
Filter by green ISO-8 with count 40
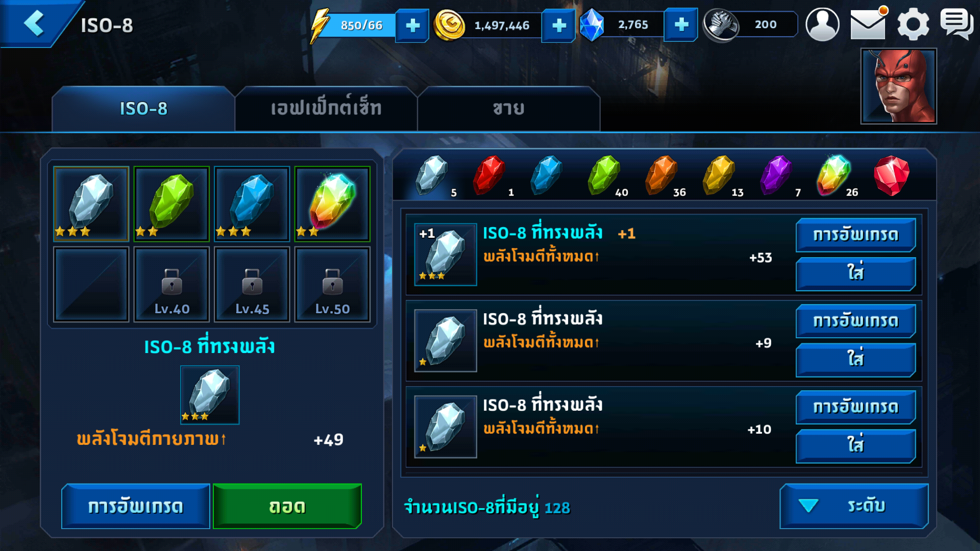click(605, 176)
